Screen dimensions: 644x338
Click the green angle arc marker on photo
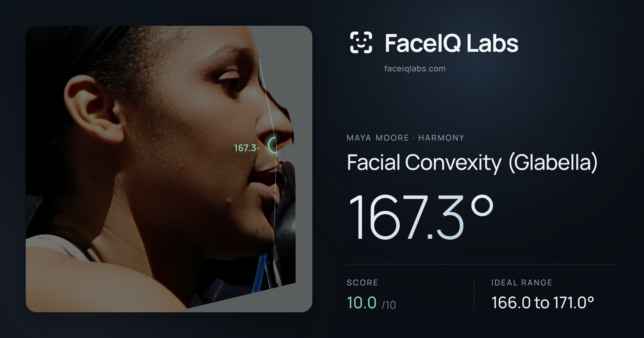(272, 145)
